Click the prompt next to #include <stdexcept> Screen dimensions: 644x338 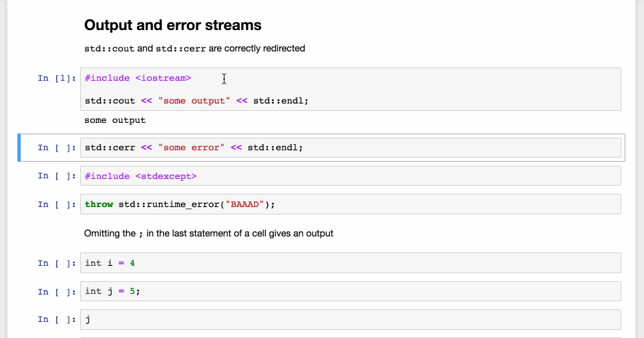tap(56, 176)
